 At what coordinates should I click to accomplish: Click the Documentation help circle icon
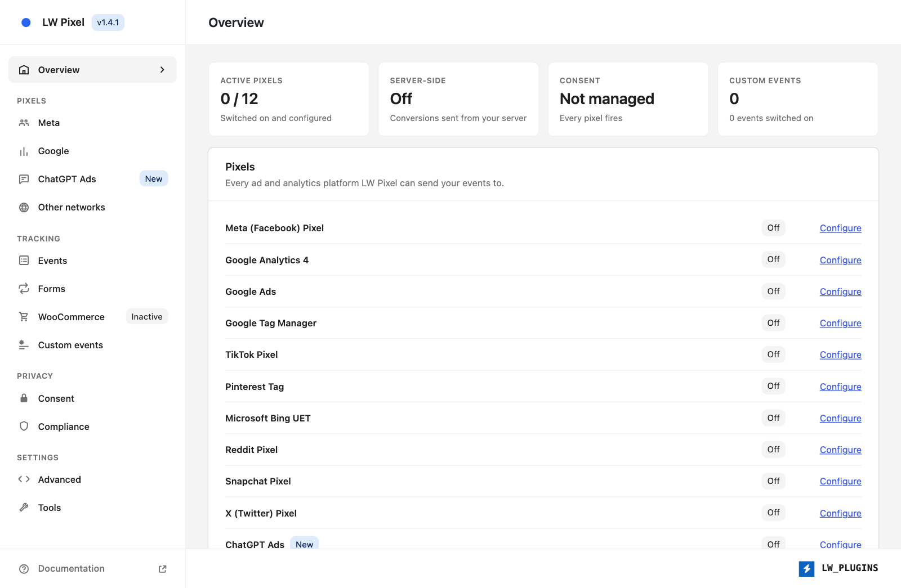pos(24,569)
